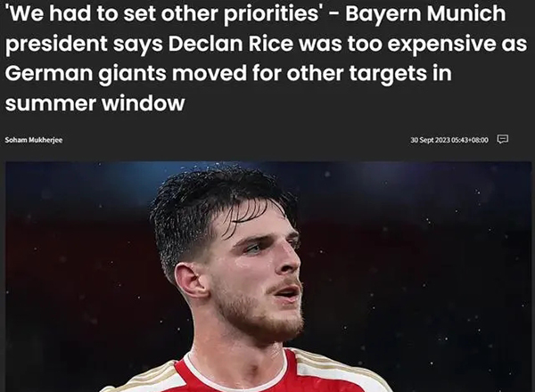Screen dimensions: 535x392
Task: Click 'too expensive' in the headline
Action: (422, 45)
